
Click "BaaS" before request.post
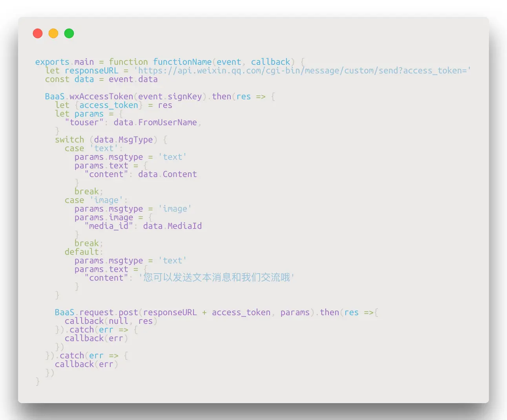click(x=65, y=312)
